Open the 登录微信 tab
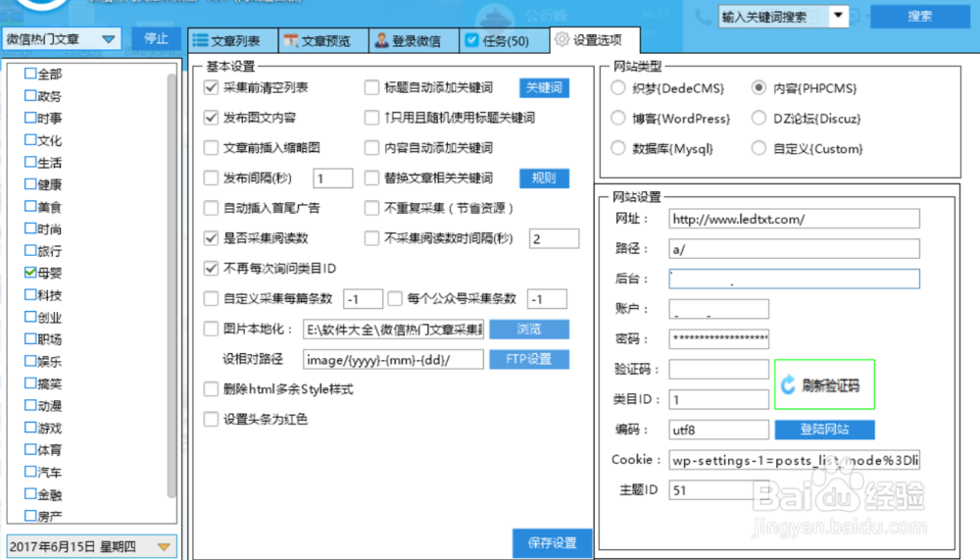This screenshot has height=560, width=980. tap(414, 40)
